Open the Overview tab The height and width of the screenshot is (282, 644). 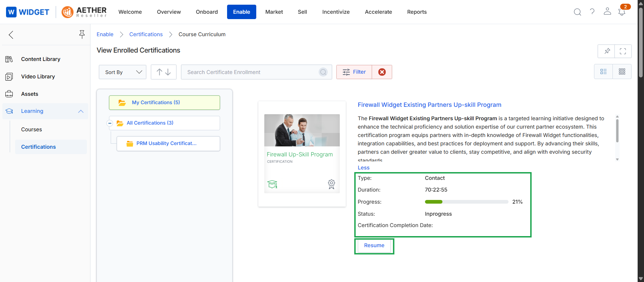169,12
